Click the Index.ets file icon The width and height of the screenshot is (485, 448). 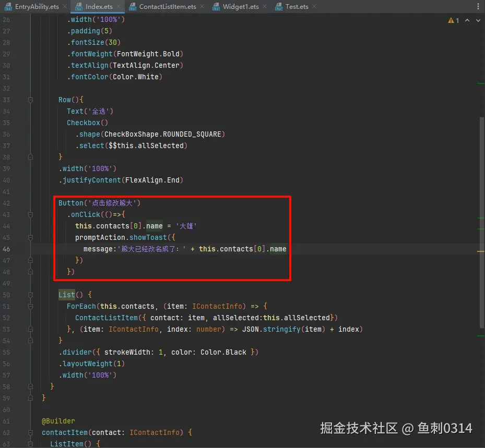[x=79, y=6]
